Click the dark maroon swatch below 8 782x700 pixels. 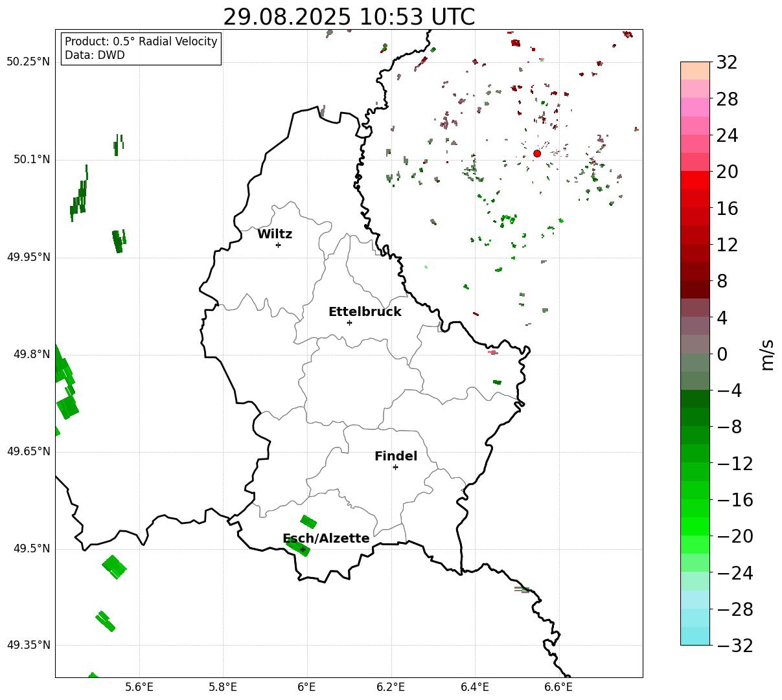pos(695,289)
